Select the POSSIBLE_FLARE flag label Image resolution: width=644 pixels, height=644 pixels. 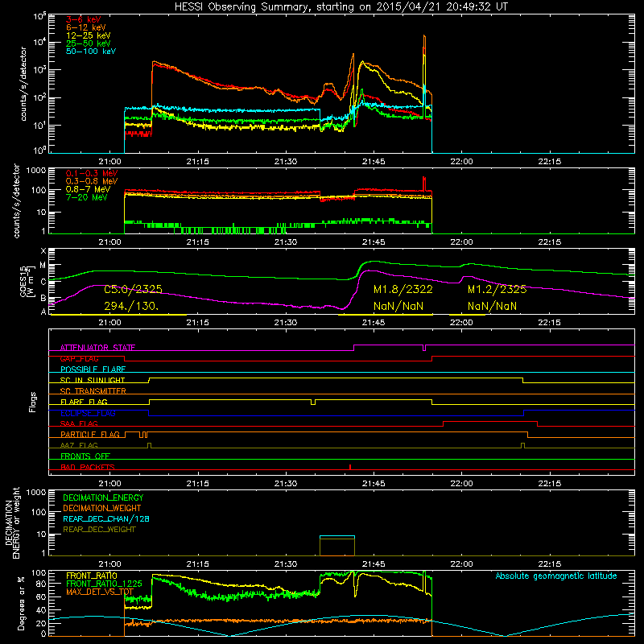(93, 369)
